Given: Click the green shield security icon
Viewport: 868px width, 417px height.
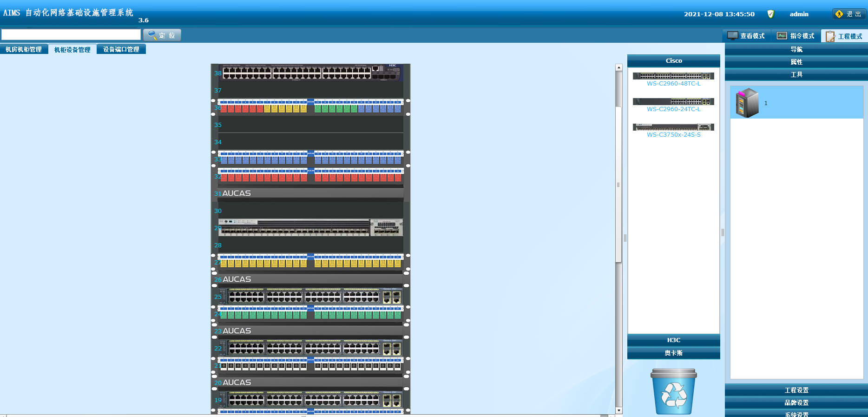Looking at the screenshot, I should click(770, 14).
